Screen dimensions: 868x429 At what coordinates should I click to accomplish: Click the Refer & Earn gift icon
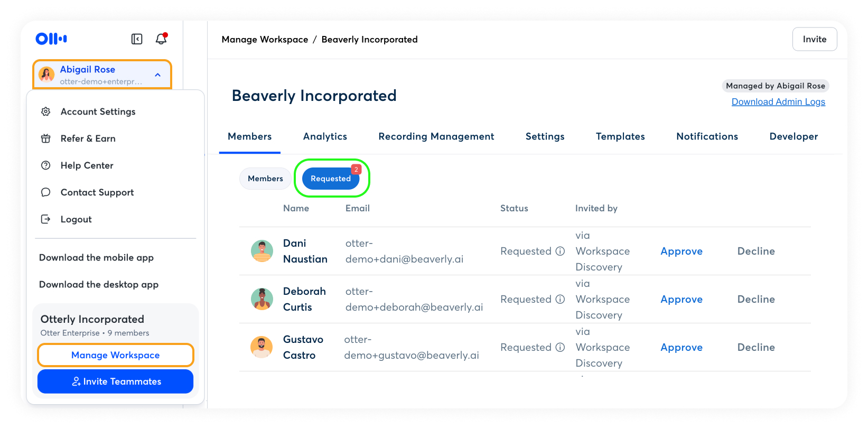tap(46, 138)
